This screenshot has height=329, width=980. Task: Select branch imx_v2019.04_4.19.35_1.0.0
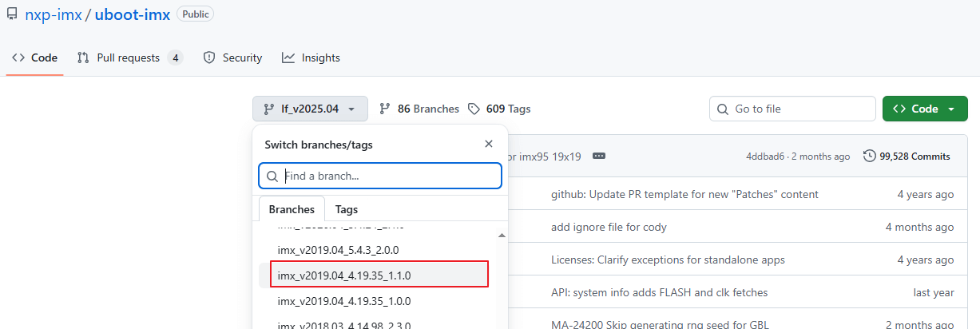click(x=344, y=301)
